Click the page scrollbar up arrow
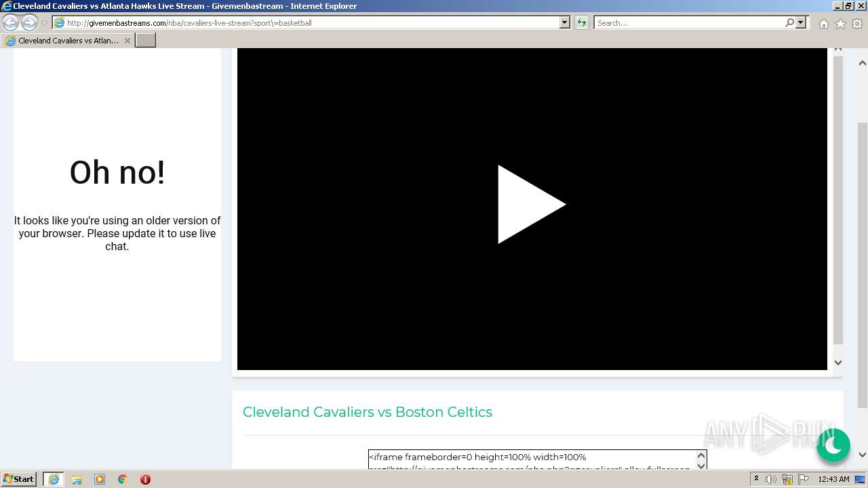The image size is (868, 488). click(x=863, y=63)
